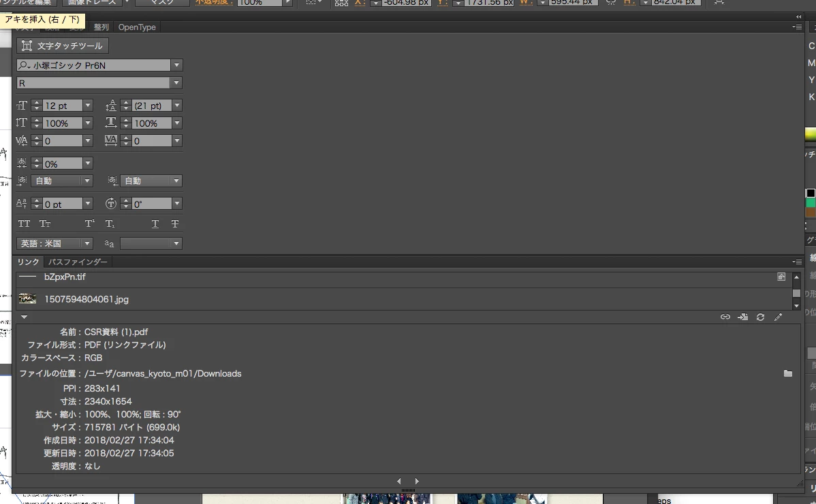Show next link info arrow
The width and height of the screenshot is (816, 504).
pyautogui.click(x=416, y=481)
